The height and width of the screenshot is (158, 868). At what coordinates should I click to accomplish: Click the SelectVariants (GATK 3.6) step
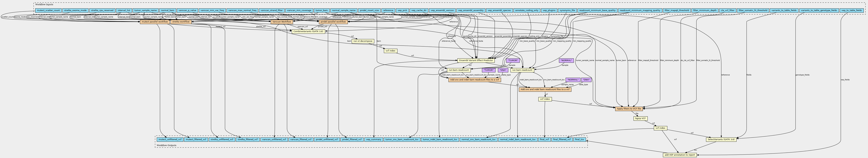tap(721, 139)
